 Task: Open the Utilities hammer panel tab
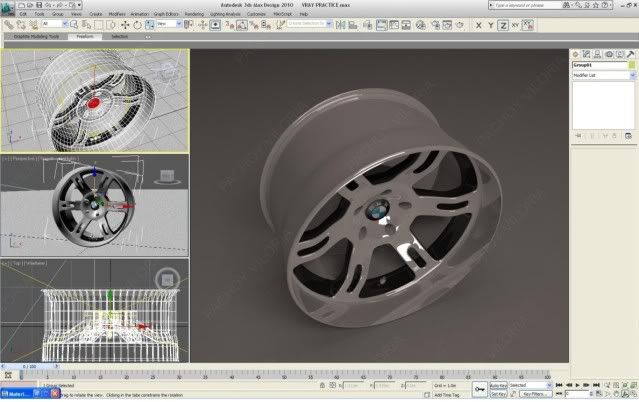pyautogui.click(x=630, y=54)
